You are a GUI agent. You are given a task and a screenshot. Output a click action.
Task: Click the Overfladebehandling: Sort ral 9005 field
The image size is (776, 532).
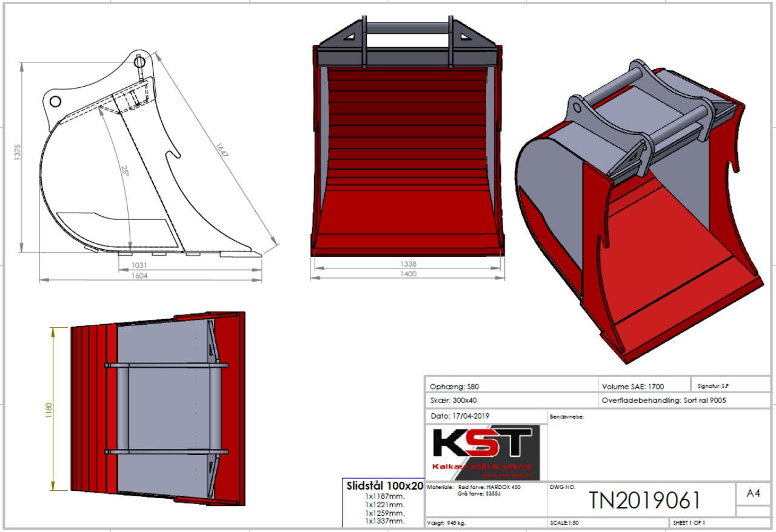(x=664, y=401)
